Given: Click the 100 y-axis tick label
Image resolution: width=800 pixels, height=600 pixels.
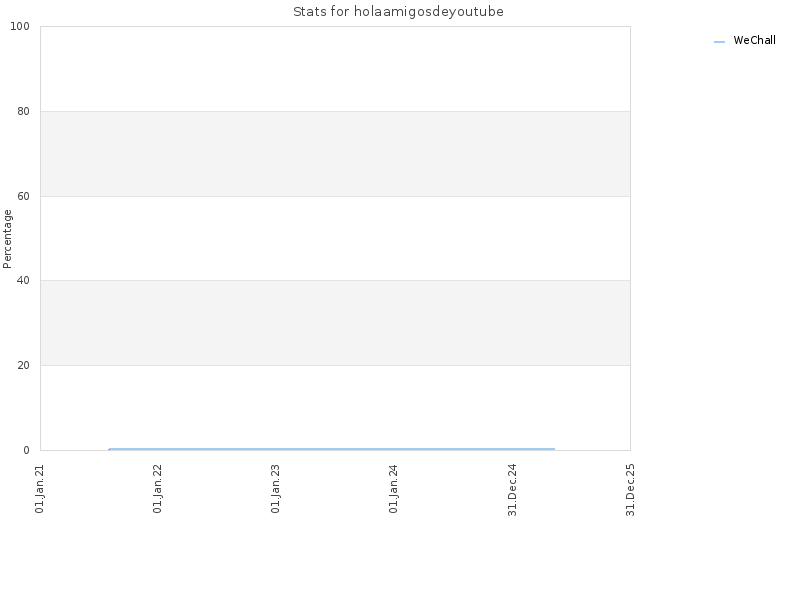Looking at the screenshot, I should point(20,27).
